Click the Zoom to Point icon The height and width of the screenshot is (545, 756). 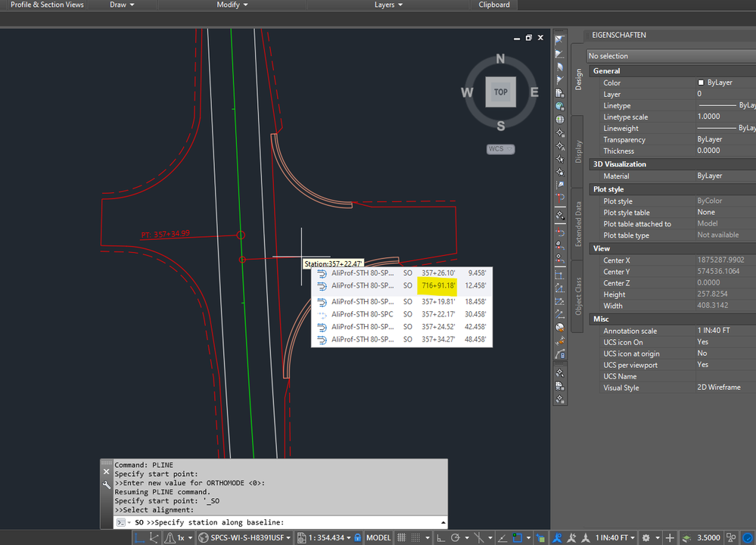[x=559, y=172]
